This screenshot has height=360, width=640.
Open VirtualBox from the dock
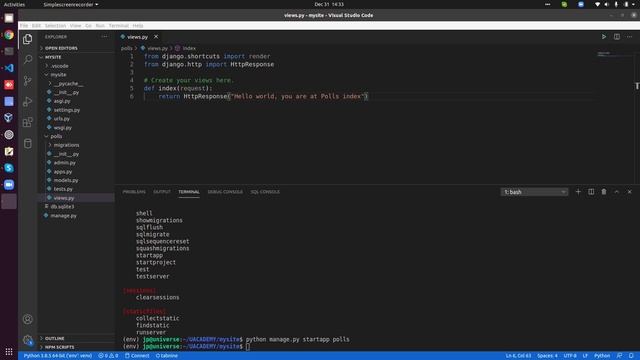pos(9,118)
